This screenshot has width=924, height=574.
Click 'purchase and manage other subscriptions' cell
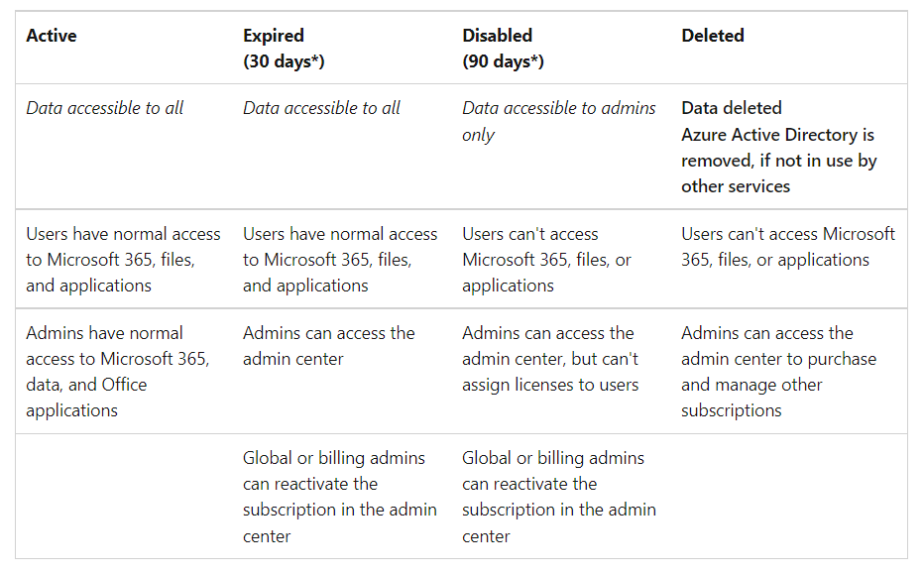tap(778, 372)
